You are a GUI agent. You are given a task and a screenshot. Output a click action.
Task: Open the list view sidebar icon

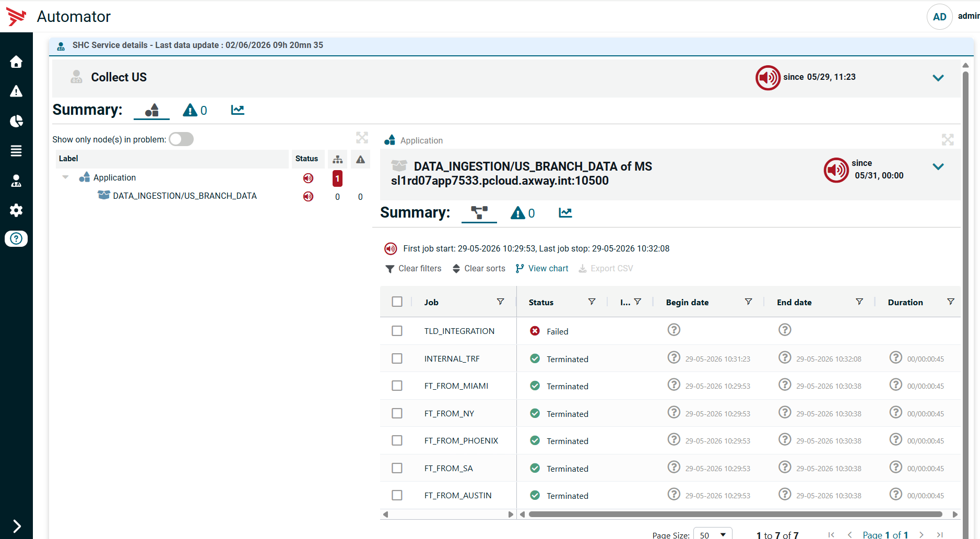tap(16, 151)
